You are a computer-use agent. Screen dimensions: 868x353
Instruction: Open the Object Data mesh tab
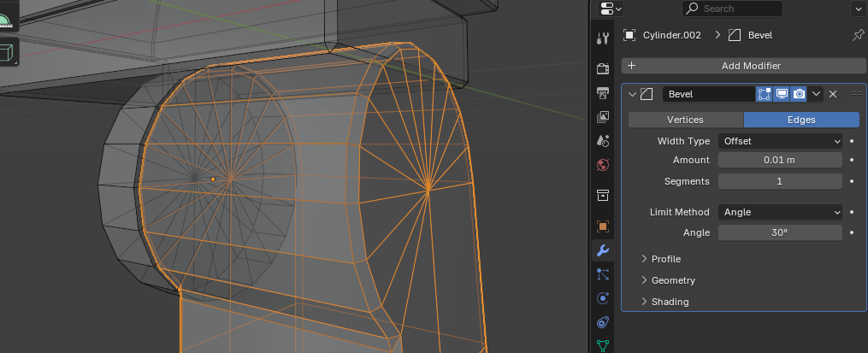coord(603,346)
